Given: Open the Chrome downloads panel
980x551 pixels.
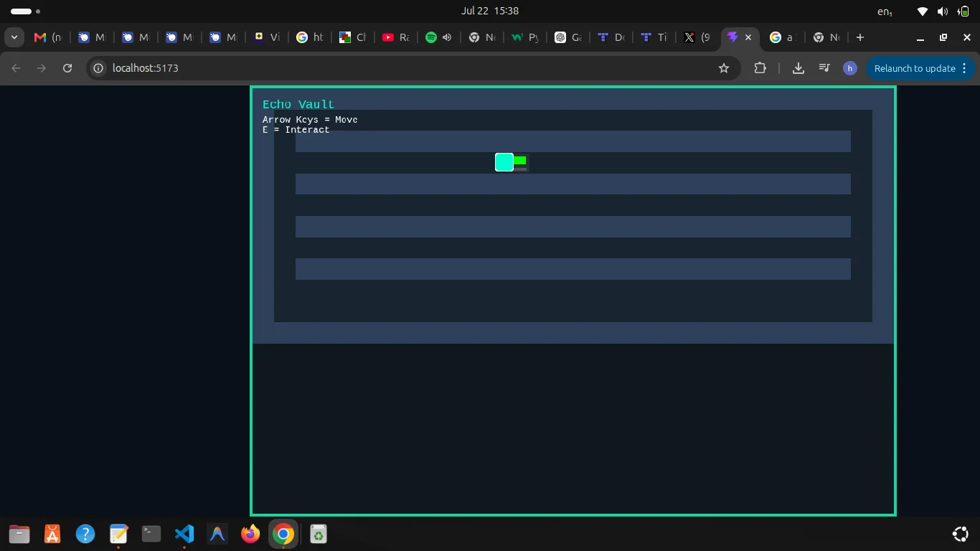Looking at the screenshot, I should pos(798,68).
